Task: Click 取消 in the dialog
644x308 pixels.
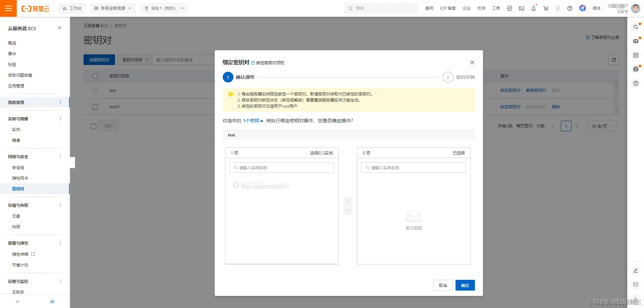Action: tap(443, 285)
